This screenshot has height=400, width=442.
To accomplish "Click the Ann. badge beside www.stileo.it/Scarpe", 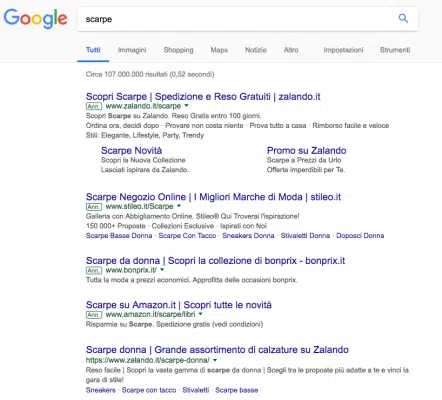I will [94, 206].
